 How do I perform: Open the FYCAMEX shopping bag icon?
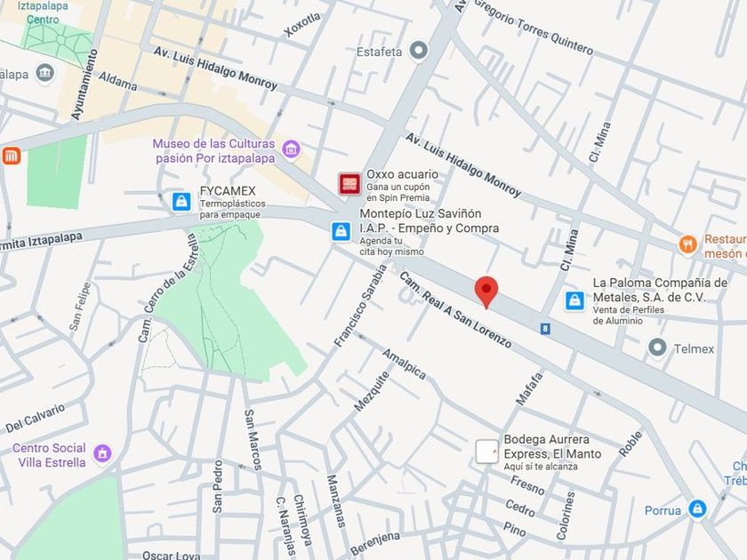tap(181, 202)
